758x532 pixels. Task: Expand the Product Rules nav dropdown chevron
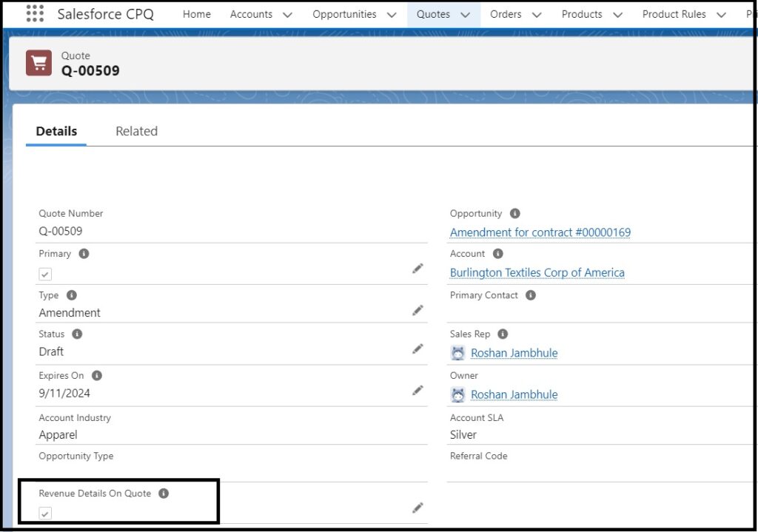(x=721, y=15)
